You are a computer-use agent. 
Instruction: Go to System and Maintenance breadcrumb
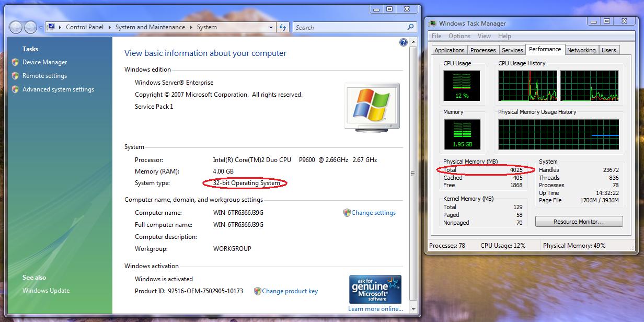coord(150,27)
